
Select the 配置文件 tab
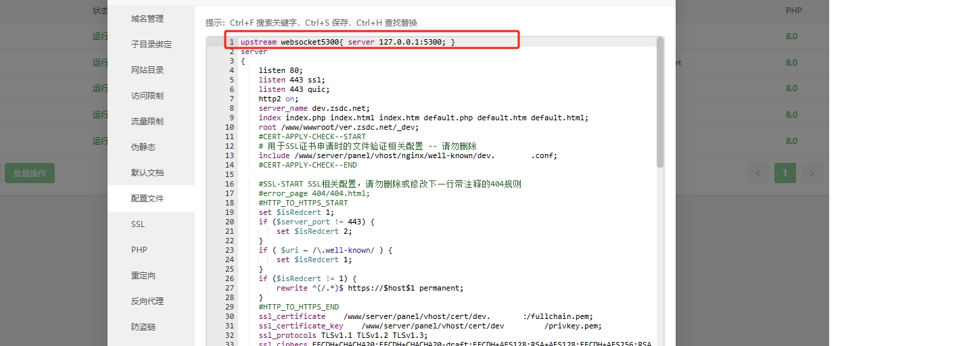[x=147, y=199]
